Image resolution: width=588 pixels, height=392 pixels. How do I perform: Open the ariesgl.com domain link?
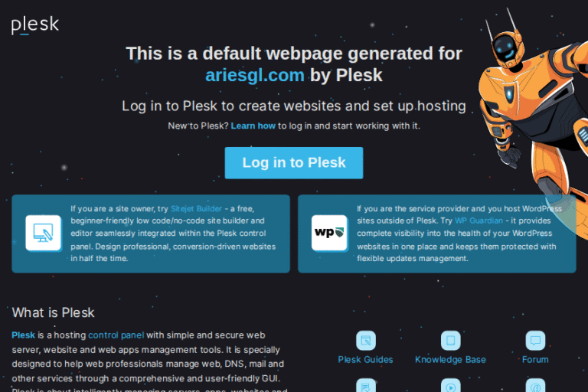click(x=255, y=75)
